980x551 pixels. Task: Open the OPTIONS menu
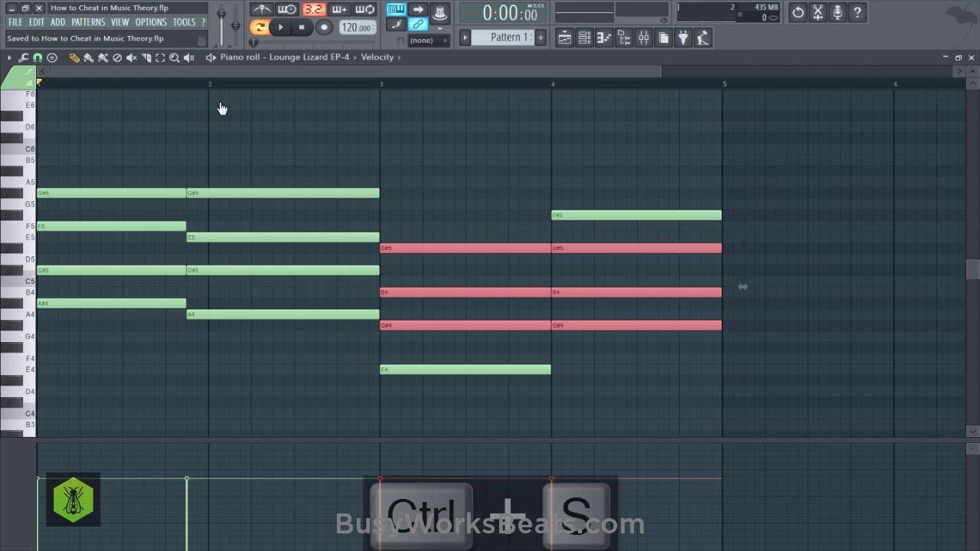point(151,22)
